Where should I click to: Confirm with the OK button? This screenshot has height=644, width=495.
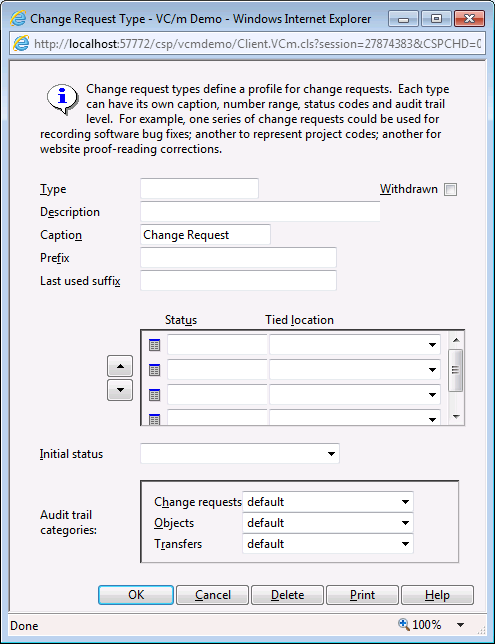[136, 595]
